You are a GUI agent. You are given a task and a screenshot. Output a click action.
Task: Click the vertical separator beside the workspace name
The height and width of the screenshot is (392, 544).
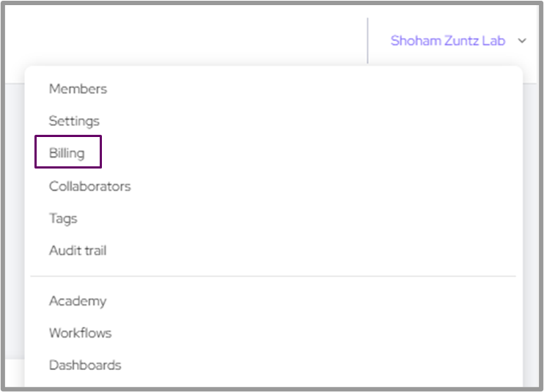pyautogui.click(x=367, y=41)
